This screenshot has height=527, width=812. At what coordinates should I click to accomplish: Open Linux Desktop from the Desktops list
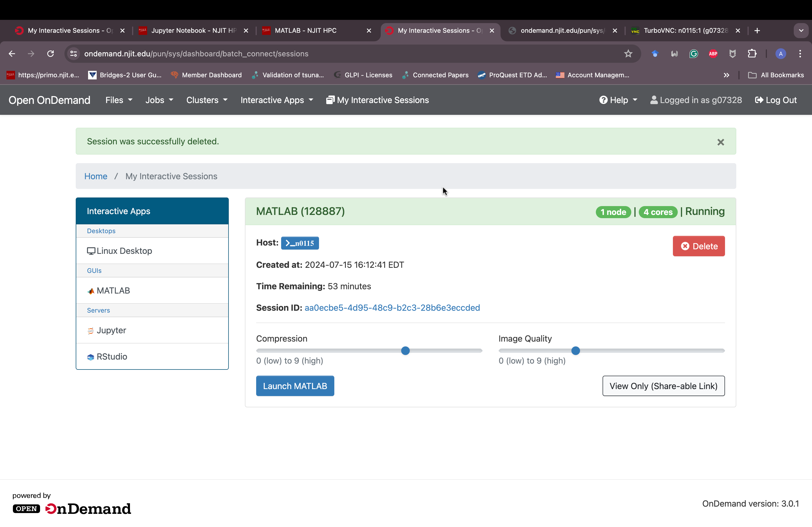(152, 251)
